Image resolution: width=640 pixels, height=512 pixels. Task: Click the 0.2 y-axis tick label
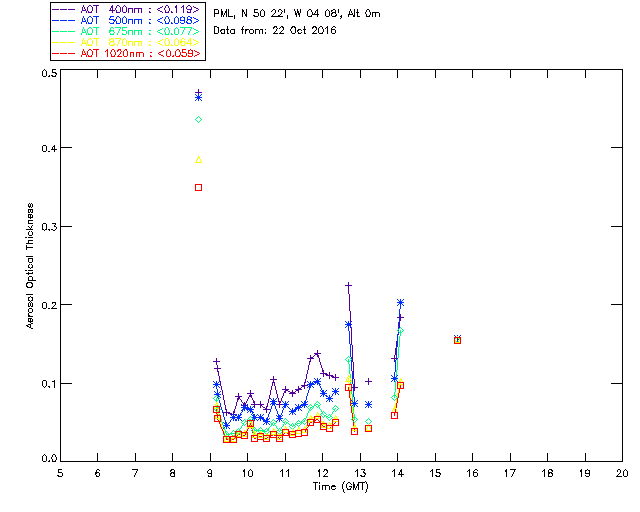click(x=49, y=305)
